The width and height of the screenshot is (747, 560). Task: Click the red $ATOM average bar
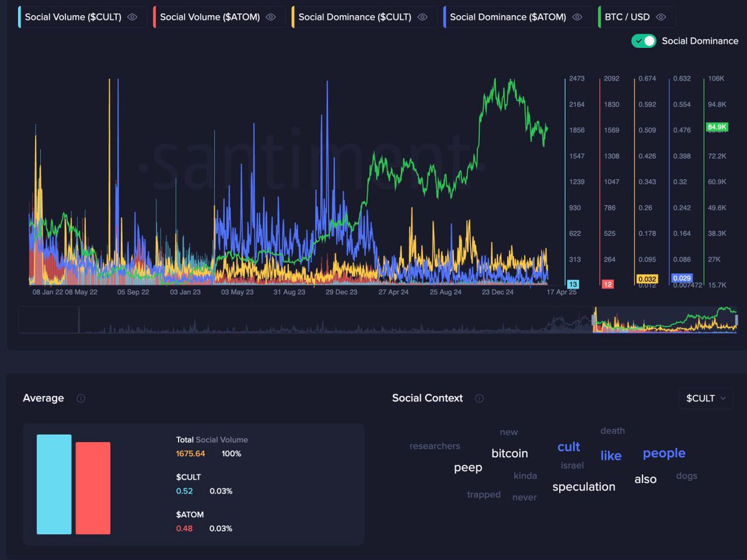click(93, 488)
